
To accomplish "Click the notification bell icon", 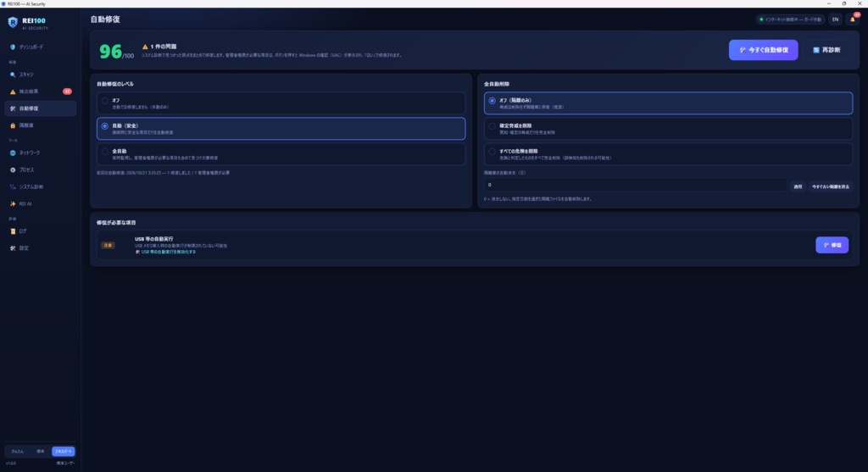I will [x=853, y=19].
